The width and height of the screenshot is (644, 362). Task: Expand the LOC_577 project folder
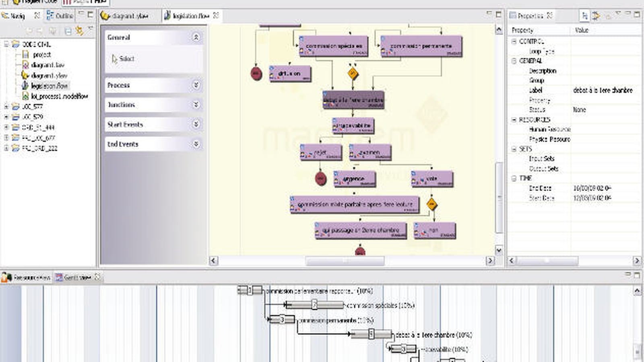pyautogui.click(x=6, y=107)
